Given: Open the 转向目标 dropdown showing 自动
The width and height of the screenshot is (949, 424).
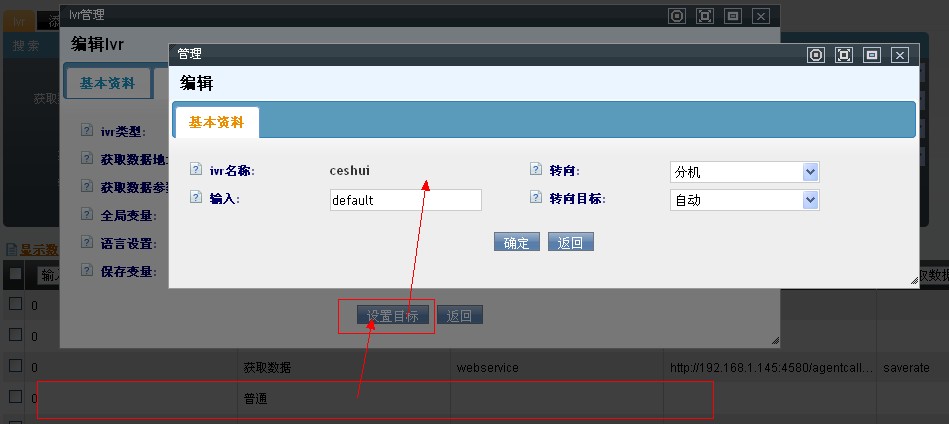Looking at the screenshot, I should pos(744,200).
